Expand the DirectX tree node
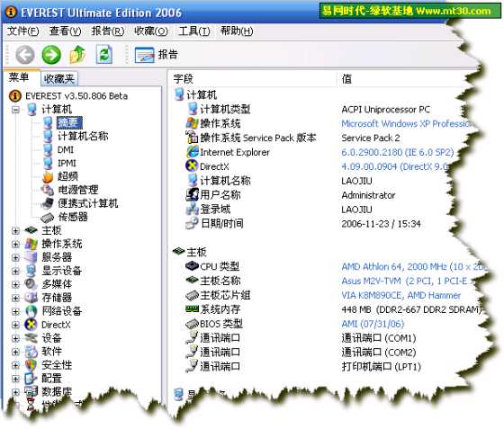This screenshot has width=504, height=429. [x=15, y=325]
